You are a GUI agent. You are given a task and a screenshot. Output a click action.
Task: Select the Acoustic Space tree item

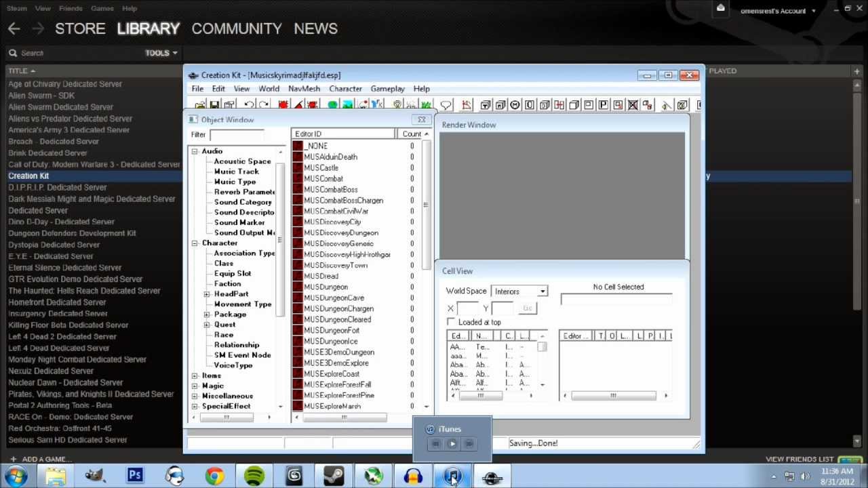click(x=242, y=161)
